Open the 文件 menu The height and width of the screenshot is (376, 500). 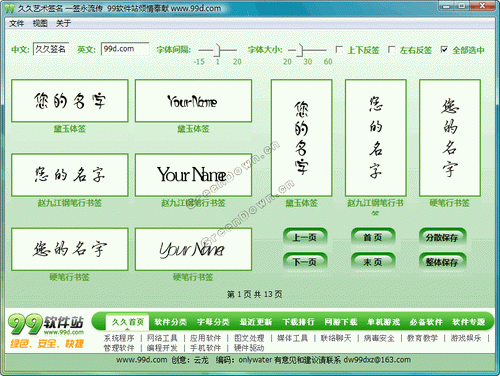(16, 23)
